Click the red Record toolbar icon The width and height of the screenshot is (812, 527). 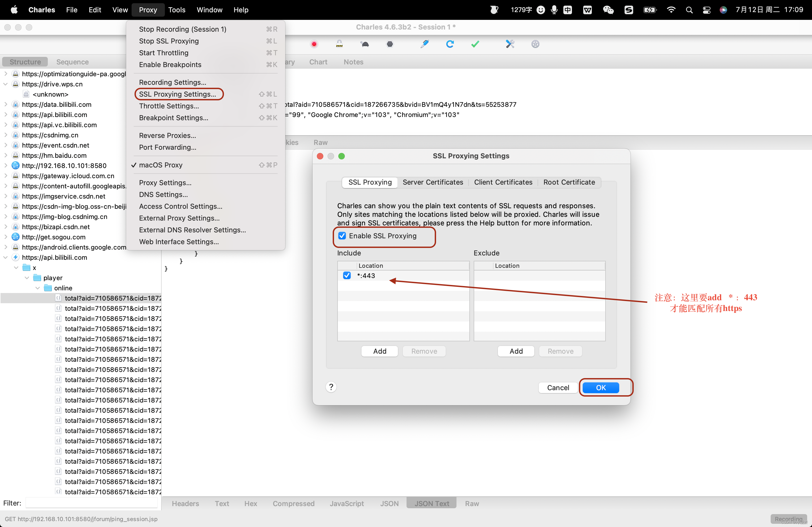pos(314,44)
